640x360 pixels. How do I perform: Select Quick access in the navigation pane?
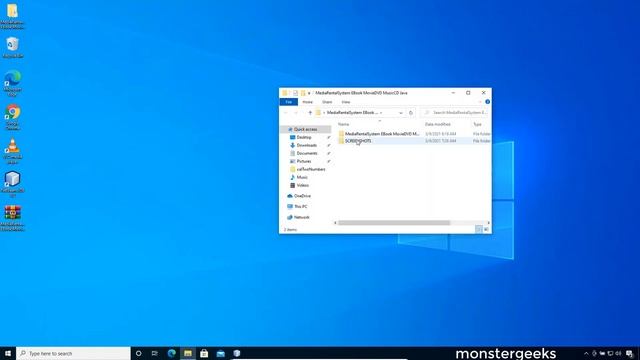(305, 129)
